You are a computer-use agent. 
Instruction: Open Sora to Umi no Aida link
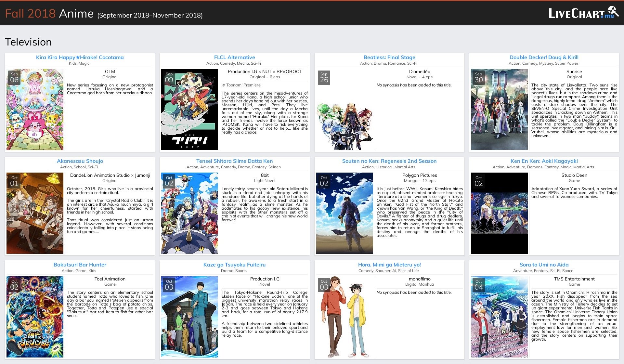(x=544, y=265)
